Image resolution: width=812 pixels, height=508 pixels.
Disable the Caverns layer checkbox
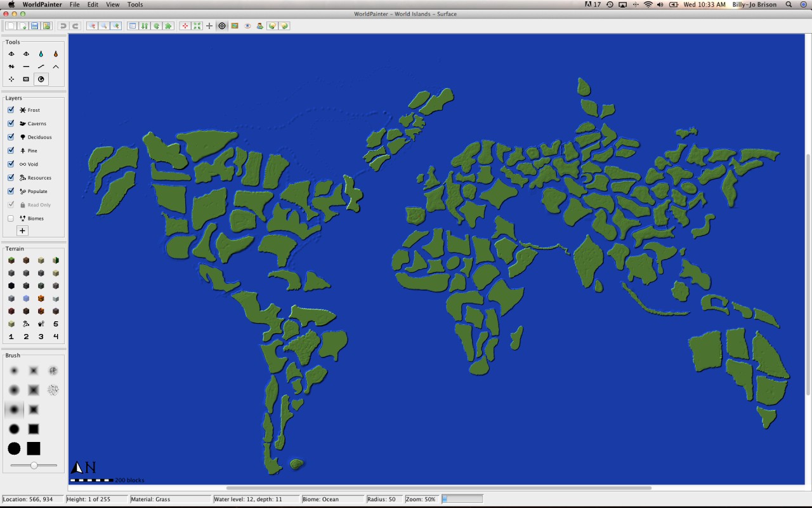(x=10, y=123)
